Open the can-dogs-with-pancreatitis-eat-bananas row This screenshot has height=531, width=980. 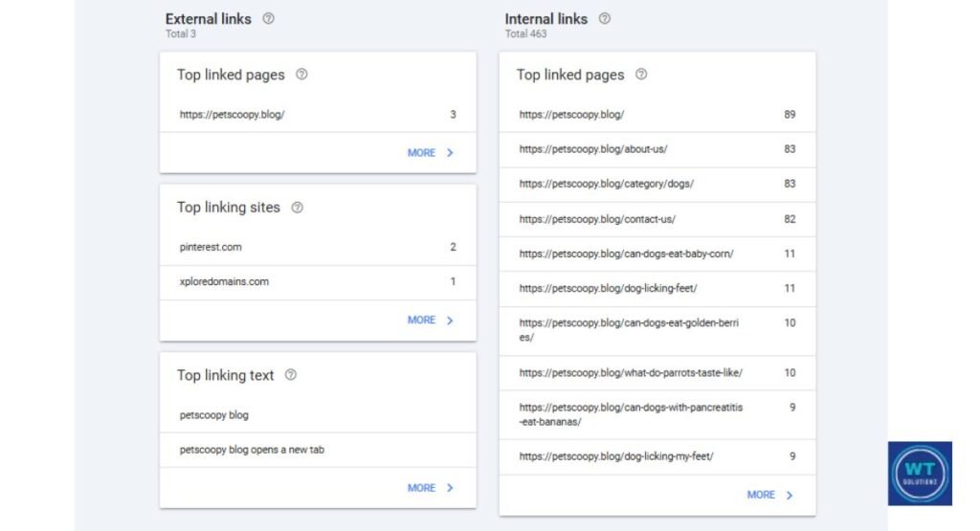pyautogui.click(x=657, y=415)
